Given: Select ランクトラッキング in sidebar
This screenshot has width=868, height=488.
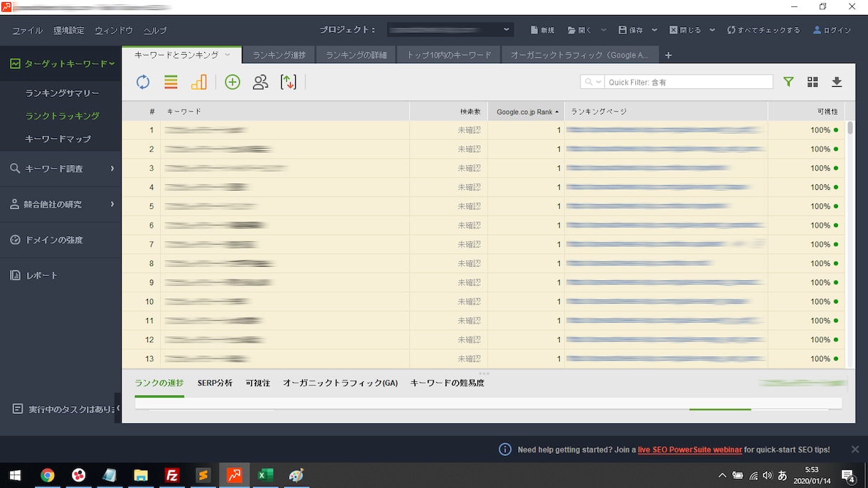Looking at the screenshot, I should pyautogui.click(x=62, y=115).
